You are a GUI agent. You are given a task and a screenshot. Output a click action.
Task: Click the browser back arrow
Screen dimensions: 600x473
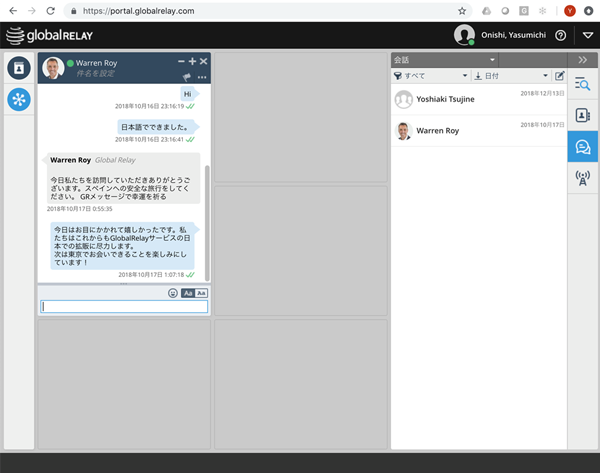(13, 11)
